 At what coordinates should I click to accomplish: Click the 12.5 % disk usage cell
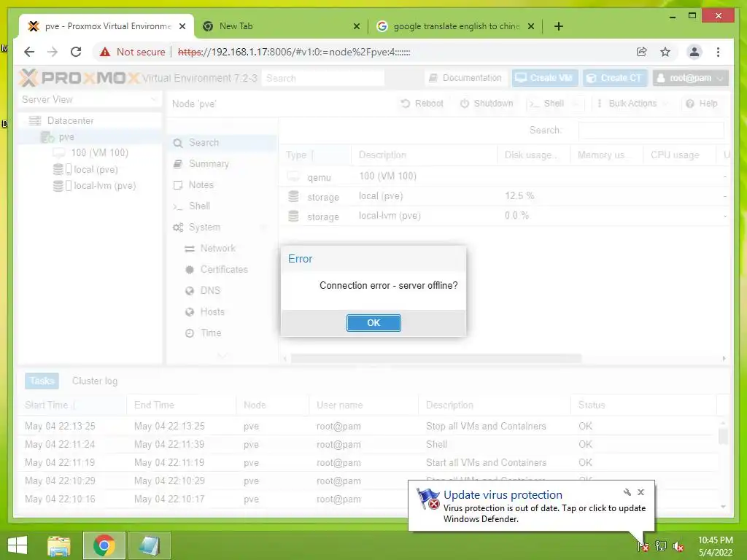click(x=533, y=195)
